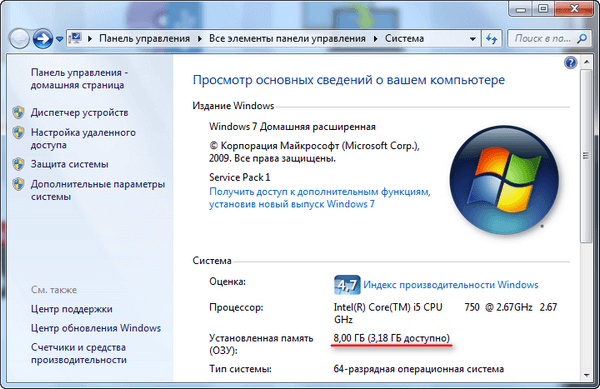This screenshot has height=389, width=600.
Task: Click the Windows 7 Домашняя расширенная text
Action: (292, 127)
